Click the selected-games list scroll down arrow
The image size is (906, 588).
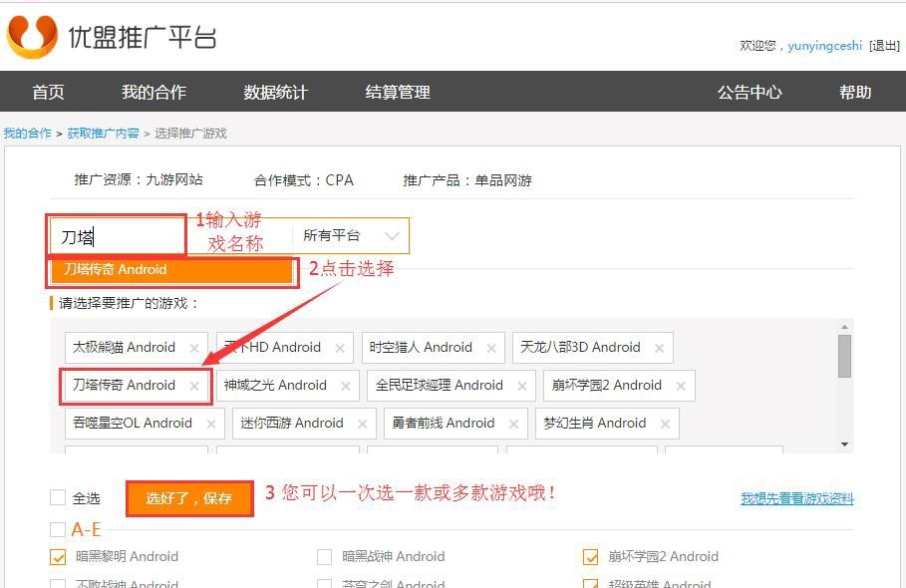click(x=845, y=444)
